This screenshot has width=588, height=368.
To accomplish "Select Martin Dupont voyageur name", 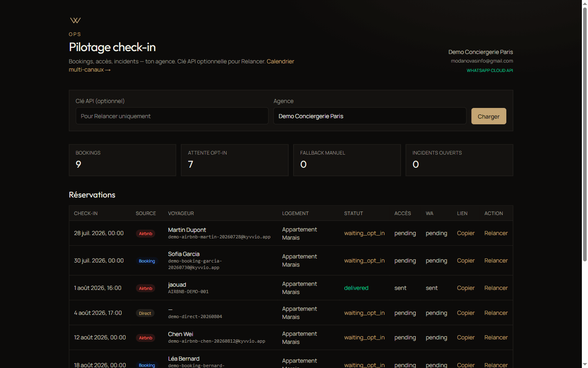I will pos(187,230).
